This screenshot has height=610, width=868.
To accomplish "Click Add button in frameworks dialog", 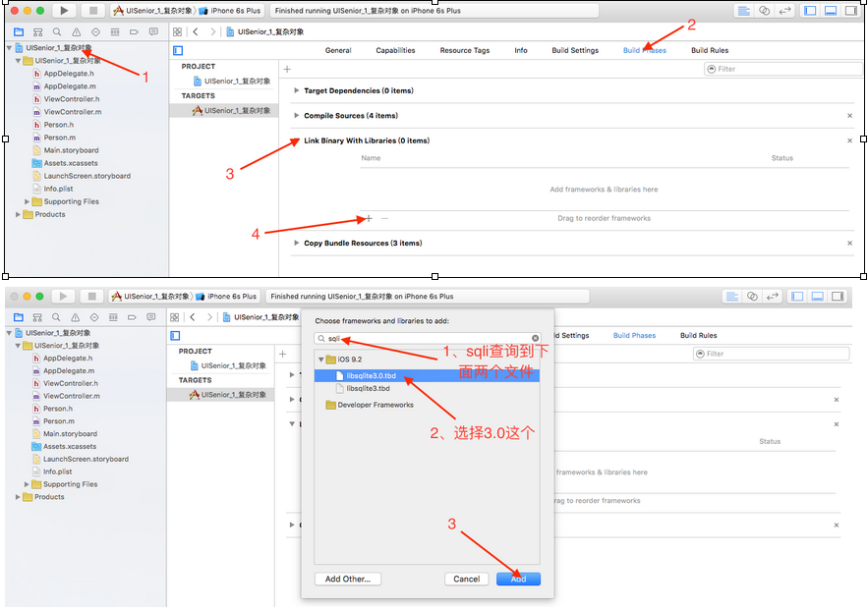I will point(518,579).
